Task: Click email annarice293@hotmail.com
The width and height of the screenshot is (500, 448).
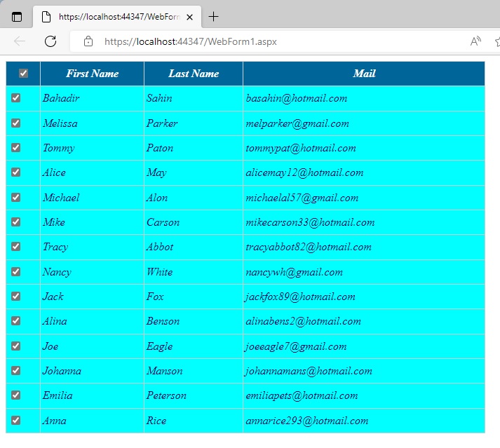Action: click(x=306, y=421)
